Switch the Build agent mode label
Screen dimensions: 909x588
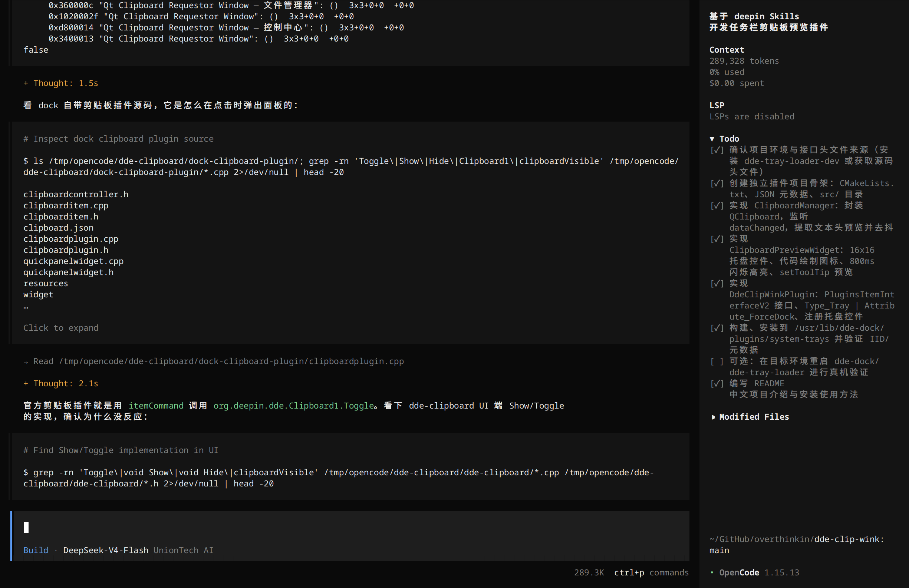pos(36,550)
